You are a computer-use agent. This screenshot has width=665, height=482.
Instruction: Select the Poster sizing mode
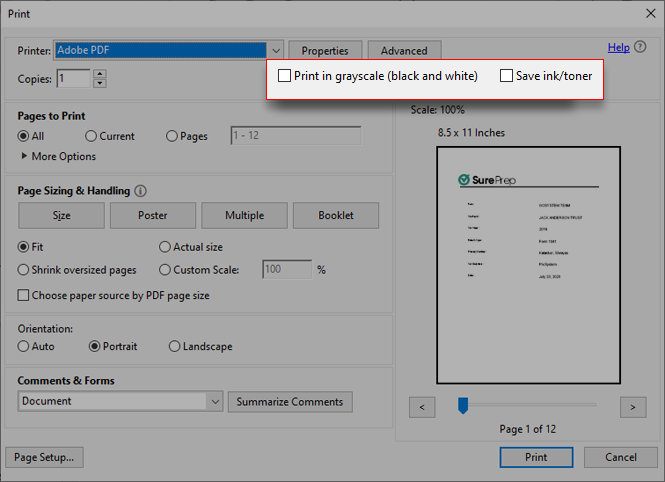(x=153, y=215)
